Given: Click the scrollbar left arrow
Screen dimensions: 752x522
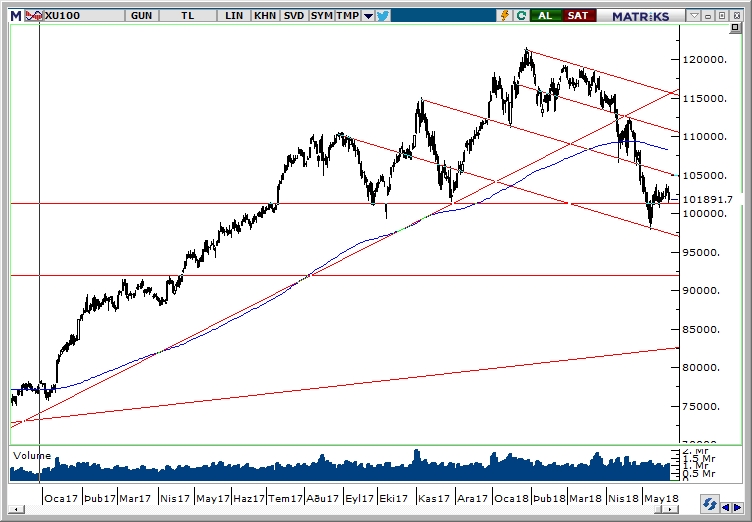Looking at the screenshot, I should tap(16, 510).
